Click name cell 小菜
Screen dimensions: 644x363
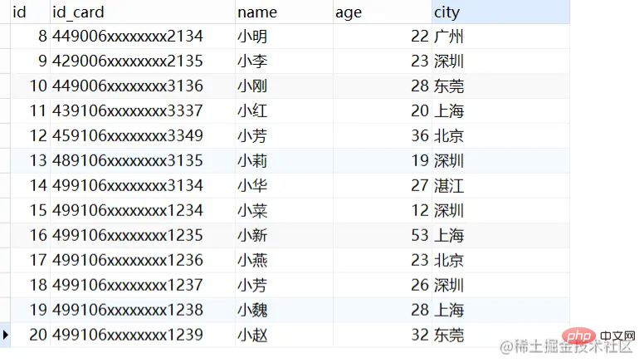click(284, 210)
